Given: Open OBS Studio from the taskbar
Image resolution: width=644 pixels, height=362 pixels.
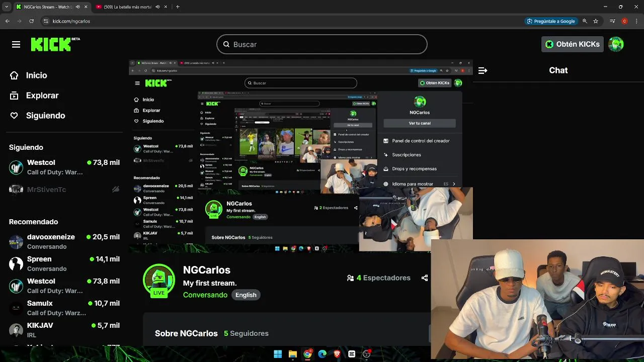Looking at the screenshot, I should coord(367,354).
